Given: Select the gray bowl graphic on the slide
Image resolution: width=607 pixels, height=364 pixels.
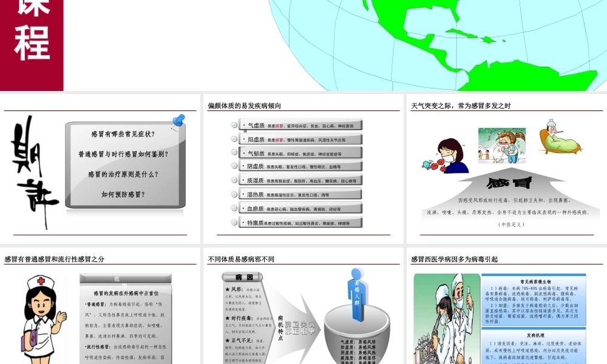Looking at the screenshot, I should [357, 337].
